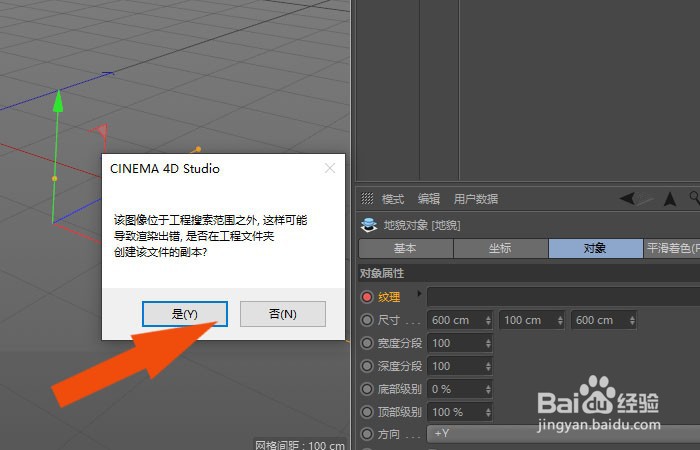
Task: Click stepper arrows of 深度分段
Action: click(x=488, y=366)
